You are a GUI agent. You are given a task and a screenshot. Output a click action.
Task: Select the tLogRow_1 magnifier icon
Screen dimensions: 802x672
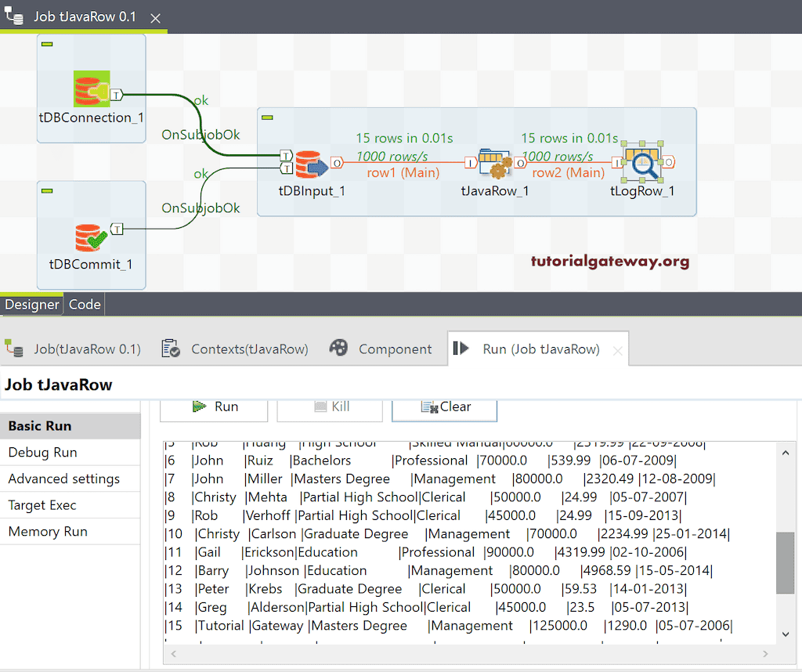[x=642, y=163]
